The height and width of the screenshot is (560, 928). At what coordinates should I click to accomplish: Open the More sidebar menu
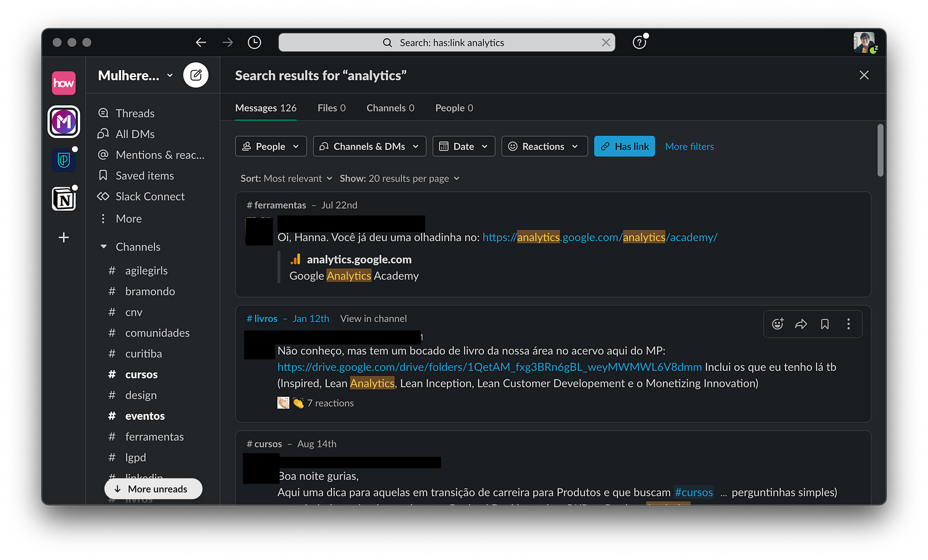[128, 219]
